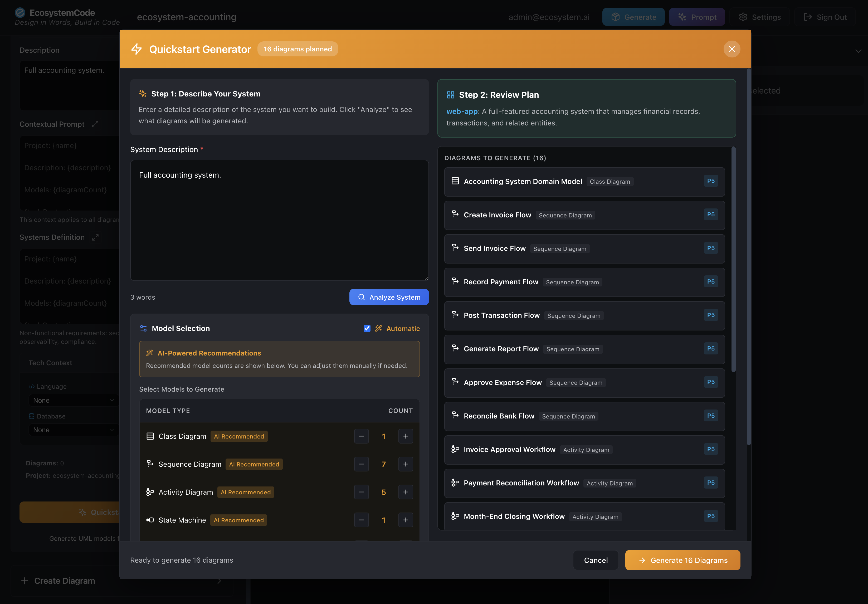Click the Sequence Diagram icon next to Create Invoice Flow
This screenshot has width=868, height=604.
coord(455,215)
